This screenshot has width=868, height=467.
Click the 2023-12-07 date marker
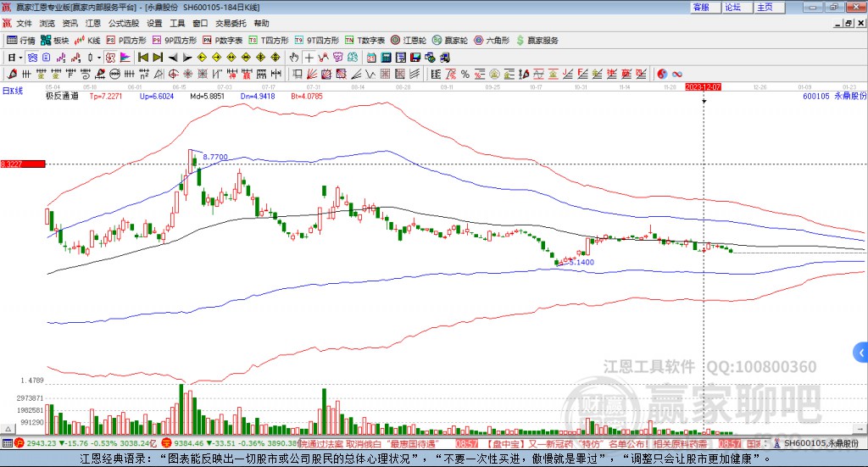703,86
